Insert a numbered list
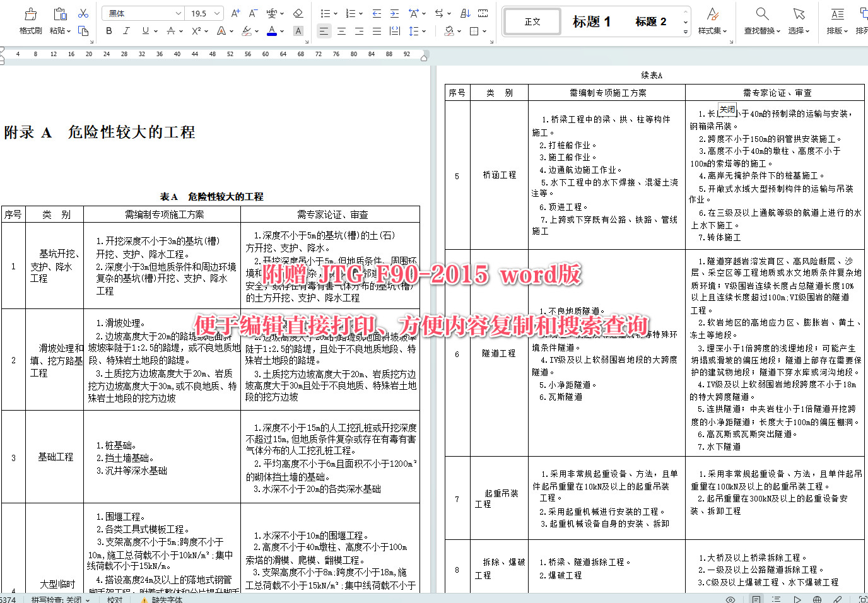Viewport: 868px width, 603px height. [x=351, y=13]
